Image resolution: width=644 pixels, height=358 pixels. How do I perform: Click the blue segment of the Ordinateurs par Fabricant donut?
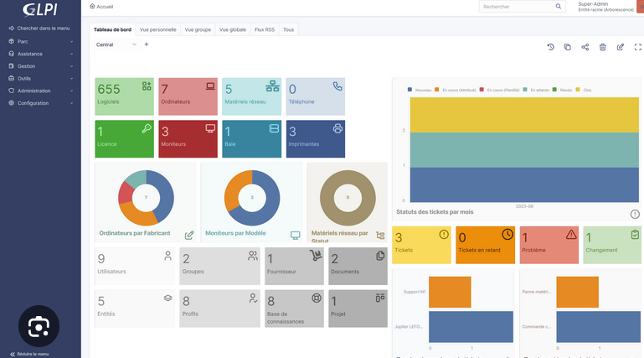pyautogui.click(x=162, y=200)
